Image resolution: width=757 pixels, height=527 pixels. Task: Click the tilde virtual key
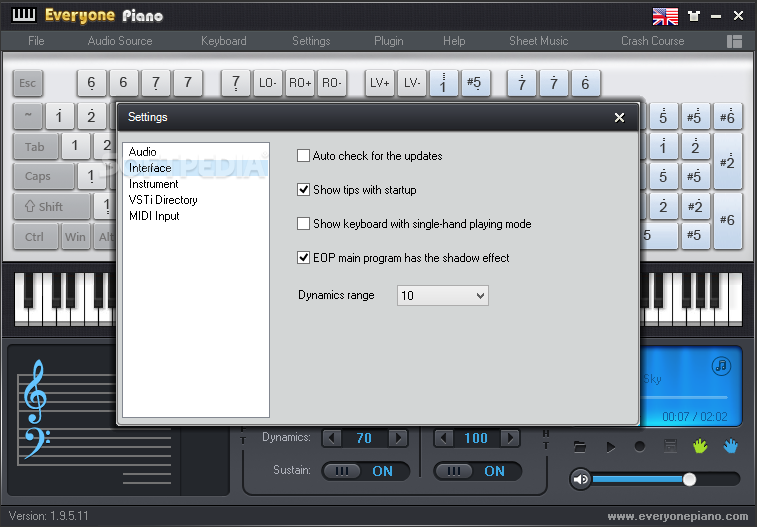[28, 116]
